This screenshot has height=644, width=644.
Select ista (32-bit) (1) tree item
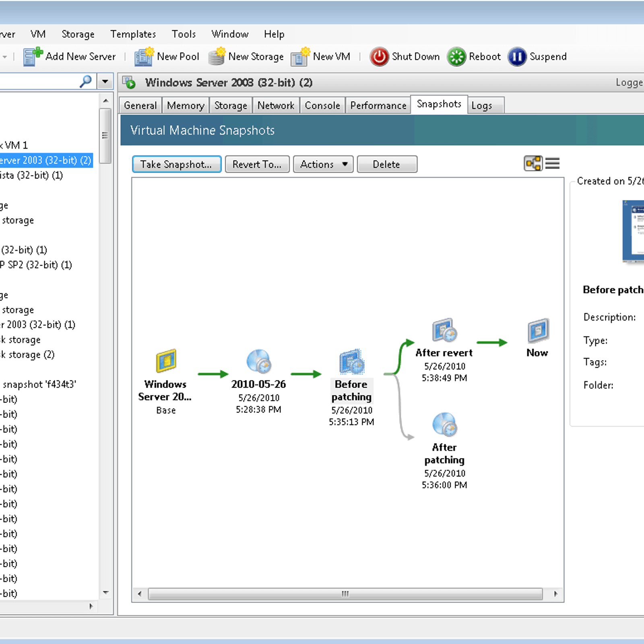pyautogui.click(x=31, y=175)
